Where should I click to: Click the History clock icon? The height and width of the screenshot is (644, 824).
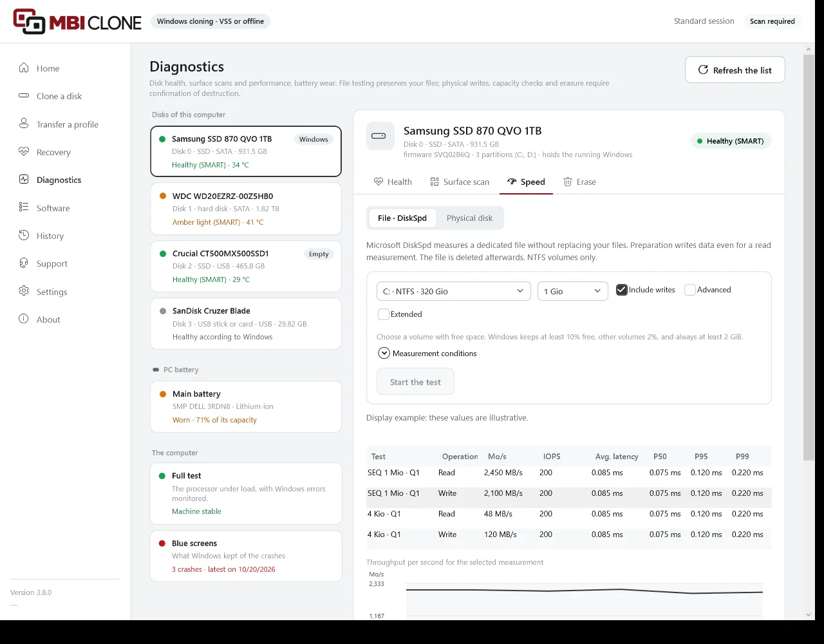pyautogui.click(x=24, y=236)
